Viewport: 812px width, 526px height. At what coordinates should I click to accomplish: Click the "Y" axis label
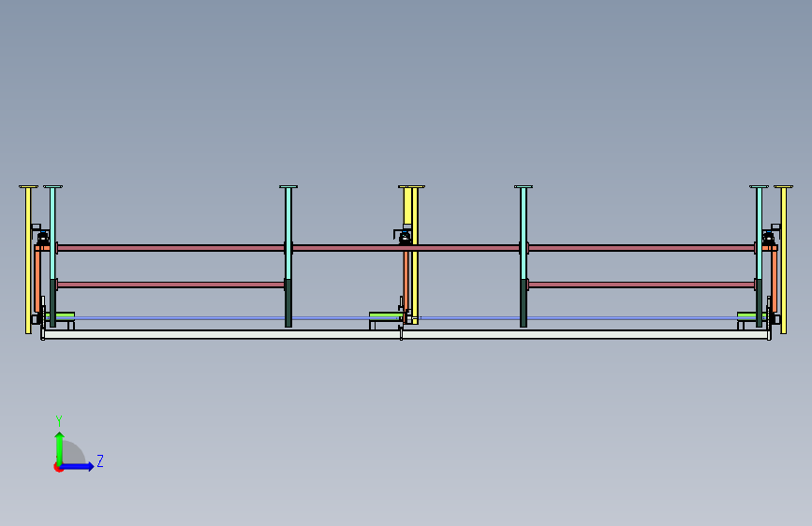tap(59, 420)
